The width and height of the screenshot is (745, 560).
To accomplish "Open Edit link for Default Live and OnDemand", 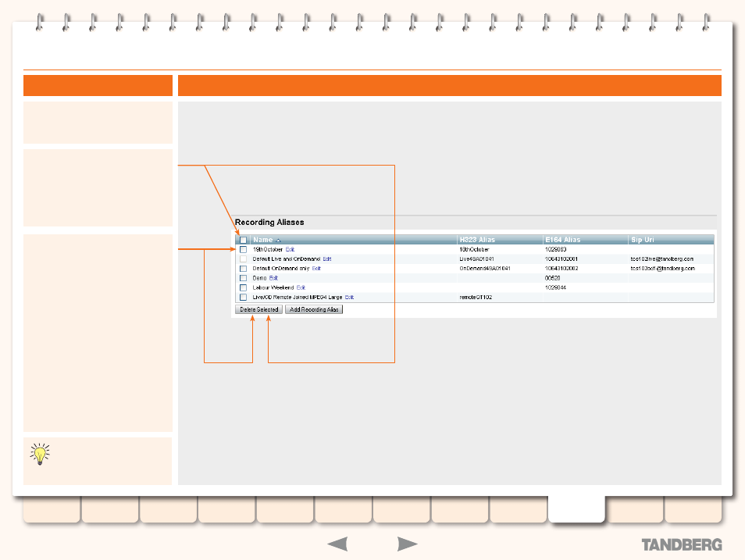I will pyautogui.click(x=327, y=259).
